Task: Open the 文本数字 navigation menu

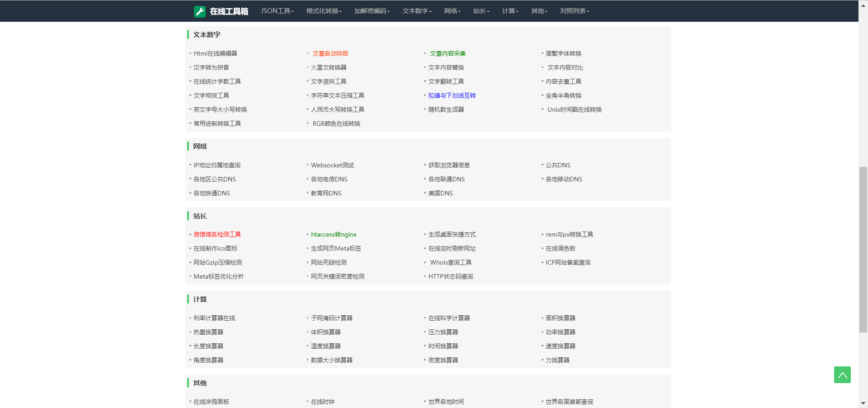Action: pos(417,11)
